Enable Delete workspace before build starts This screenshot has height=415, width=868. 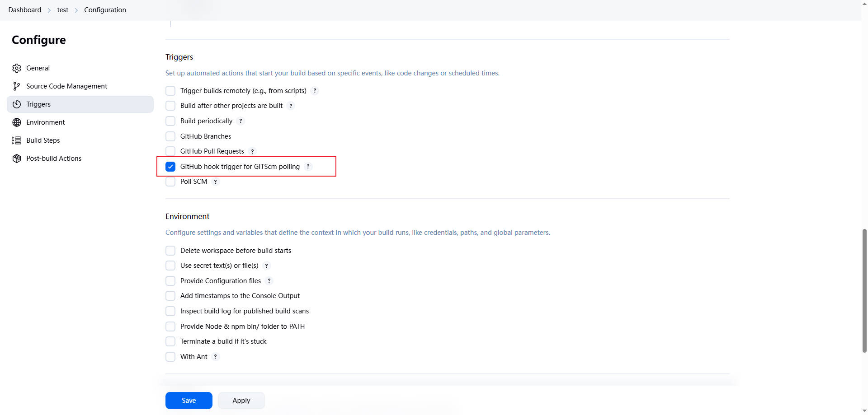click(x=170, y=251)
